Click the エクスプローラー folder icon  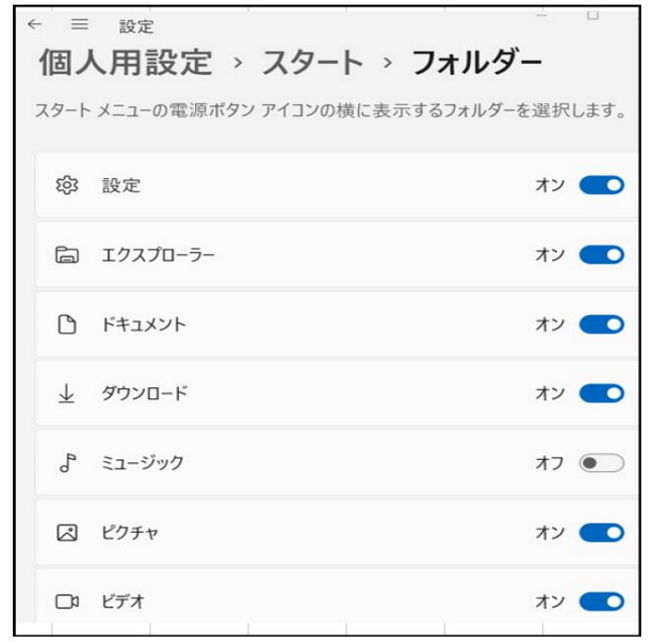[66, 255]
